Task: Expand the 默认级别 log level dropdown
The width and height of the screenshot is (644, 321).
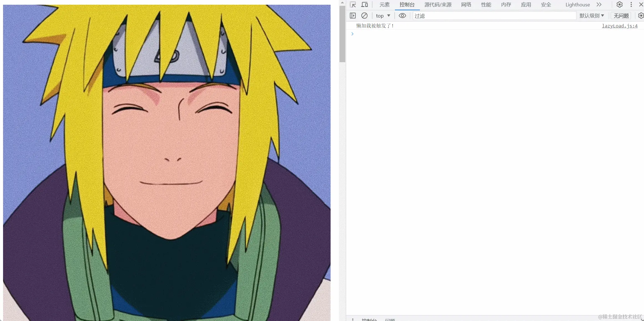Action: coord(592,16)
